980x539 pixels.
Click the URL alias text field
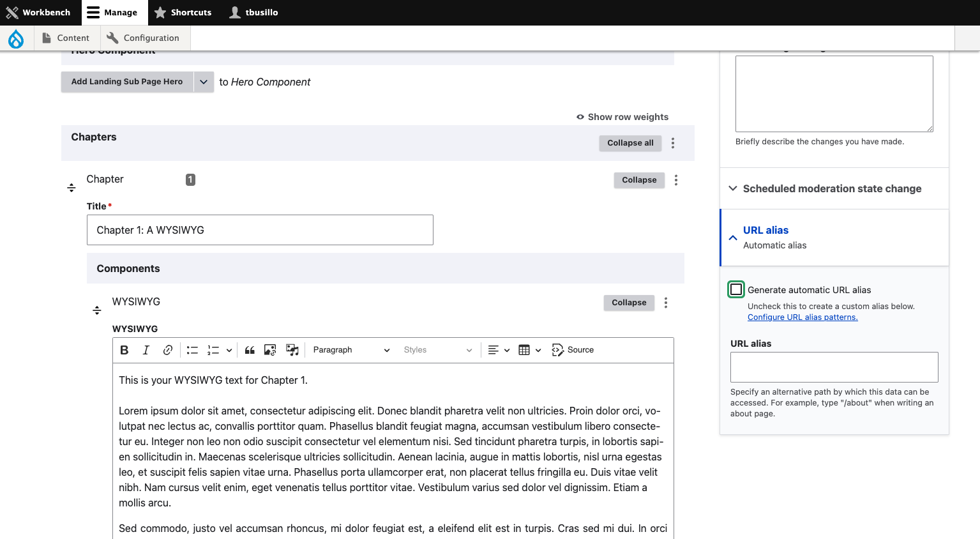[834, 367]
